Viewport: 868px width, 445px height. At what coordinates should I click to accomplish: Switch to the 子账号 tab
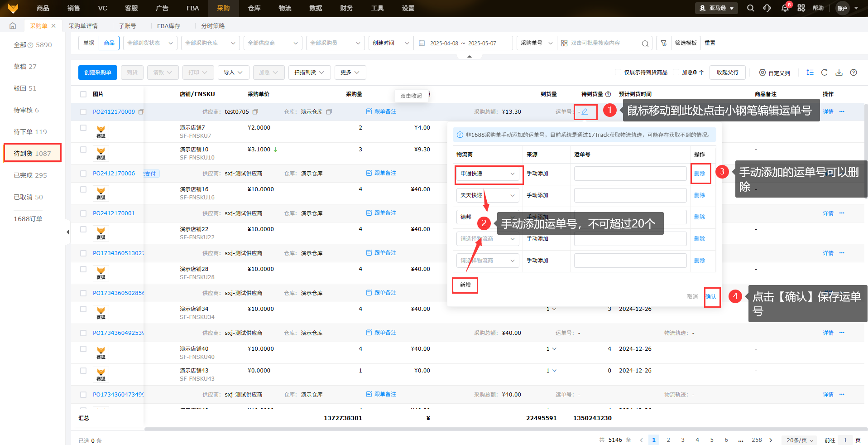pos(127,26)
